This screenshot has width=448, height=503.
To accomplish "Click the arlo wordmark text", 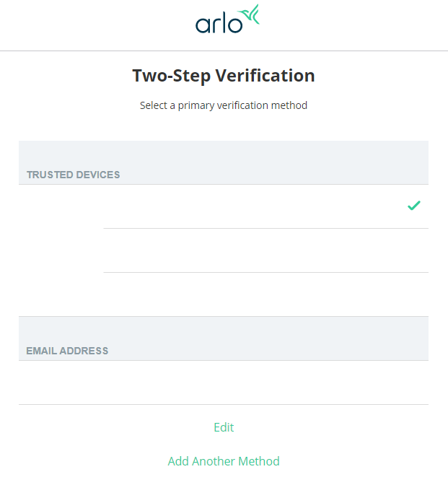I will click(x=219, y=24).
